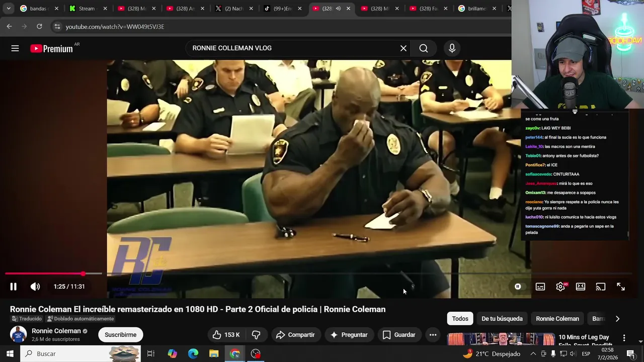
Task: Open more actions three-dot menu
Action: click(x=433, y=335)
